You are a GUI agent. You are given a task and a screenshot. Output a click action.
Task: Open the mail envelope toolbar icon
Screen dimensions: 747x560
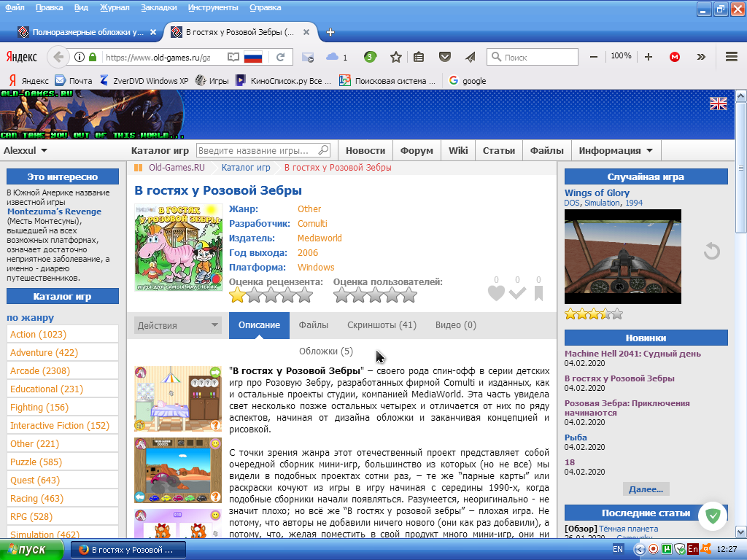click(x=308, y=57)
